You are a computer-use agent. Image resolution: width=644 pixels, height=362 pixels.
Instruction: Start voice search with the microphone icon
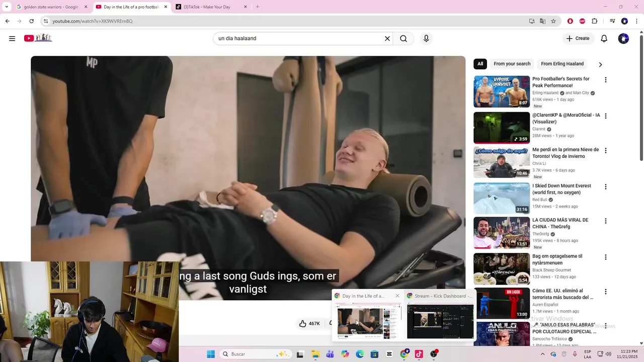(426, 39)
